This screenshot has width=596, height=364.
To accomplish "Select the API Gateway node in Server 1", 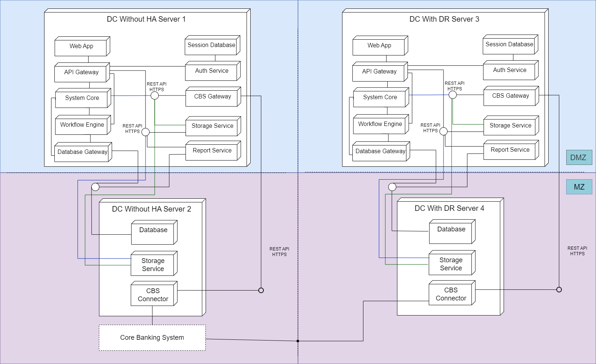I will pyautogui.click(x=82, y=72).
